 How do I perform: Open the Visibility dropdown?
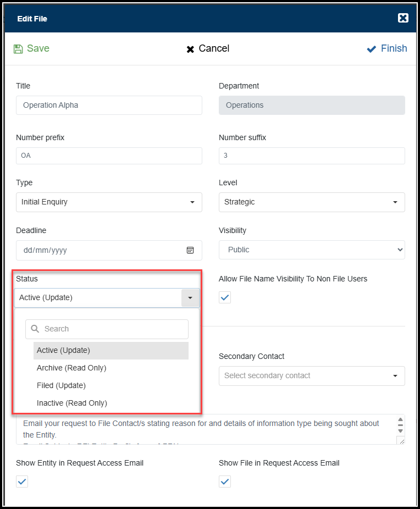point(312,250)
